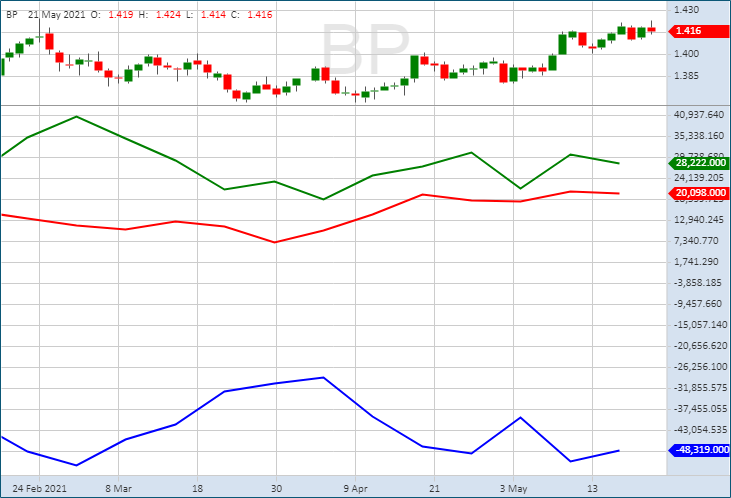Click the 30 date axis label

[x=276, y=488]
